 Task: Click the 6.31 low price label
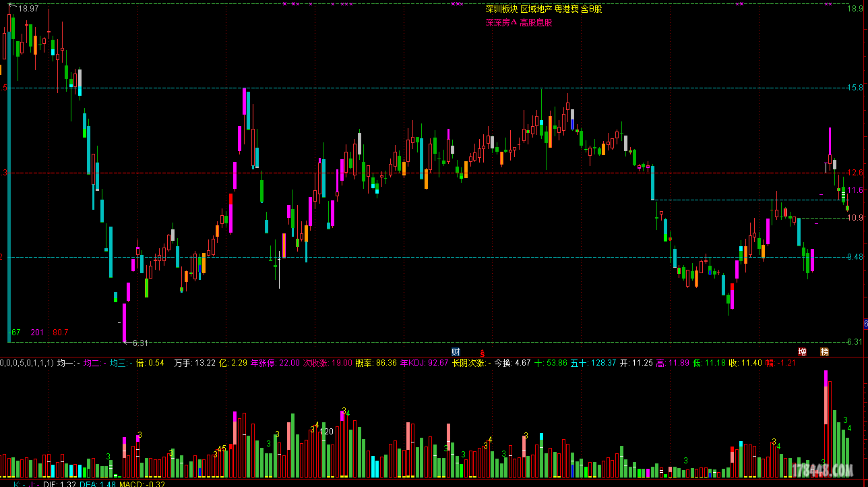coord(141,343)
